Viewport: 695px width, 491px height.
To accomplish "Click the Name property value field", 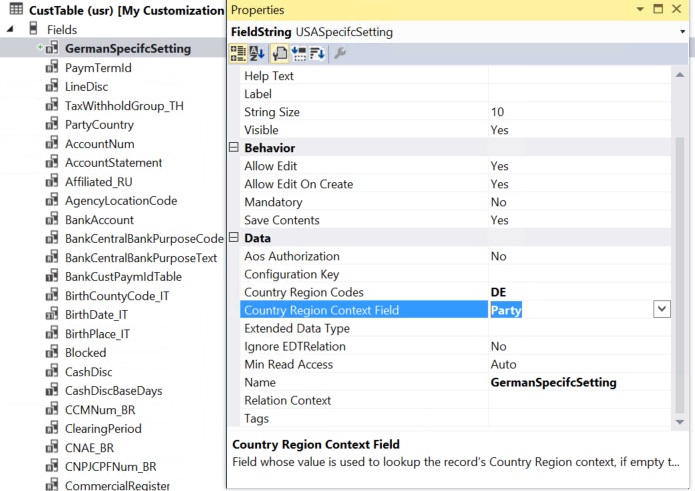I will [580, 382].
